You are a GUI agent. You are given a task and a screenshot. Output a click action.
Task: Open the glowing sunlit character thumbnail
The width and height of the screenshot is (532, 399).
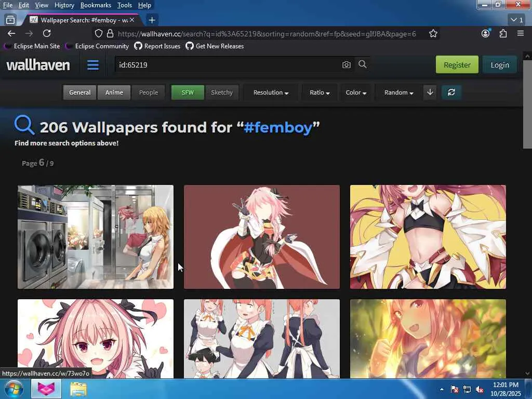point(428,339)
